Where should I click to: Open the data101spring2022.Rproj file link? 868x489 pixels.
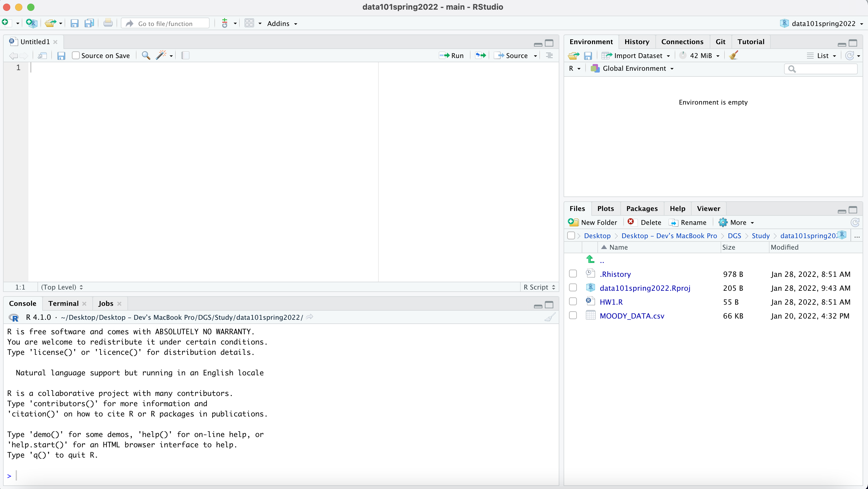click(x=645, y=288)
